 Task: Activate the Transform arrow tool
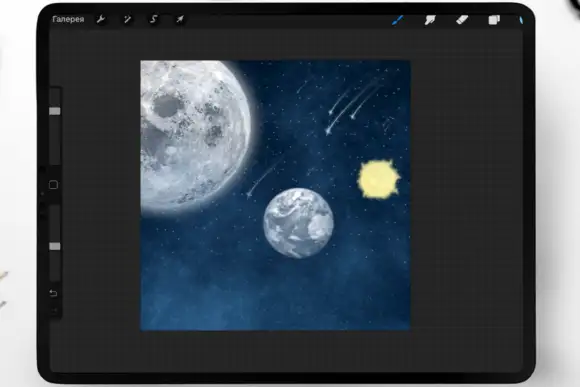tap(180, 19)
